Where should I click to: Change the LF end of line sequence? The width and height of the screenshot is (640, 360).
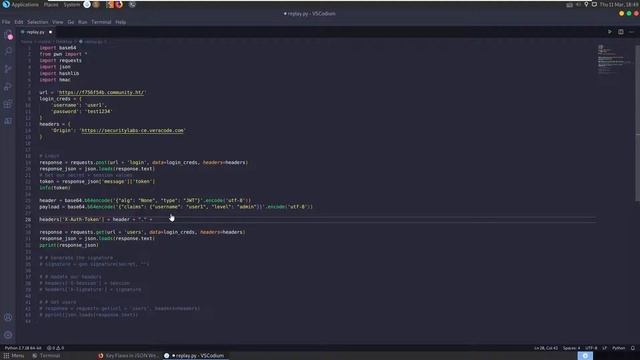tap(604, 348)
